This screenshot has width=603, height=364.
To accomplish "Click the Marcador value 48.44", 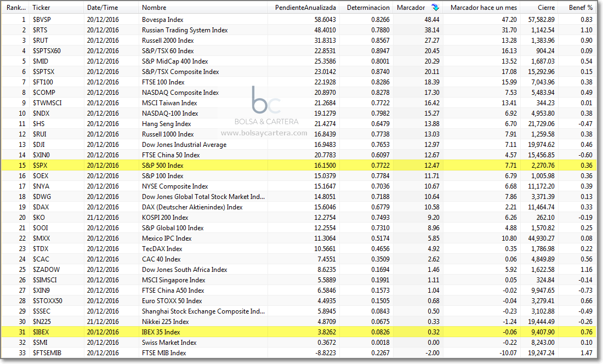I will point(432,20).
